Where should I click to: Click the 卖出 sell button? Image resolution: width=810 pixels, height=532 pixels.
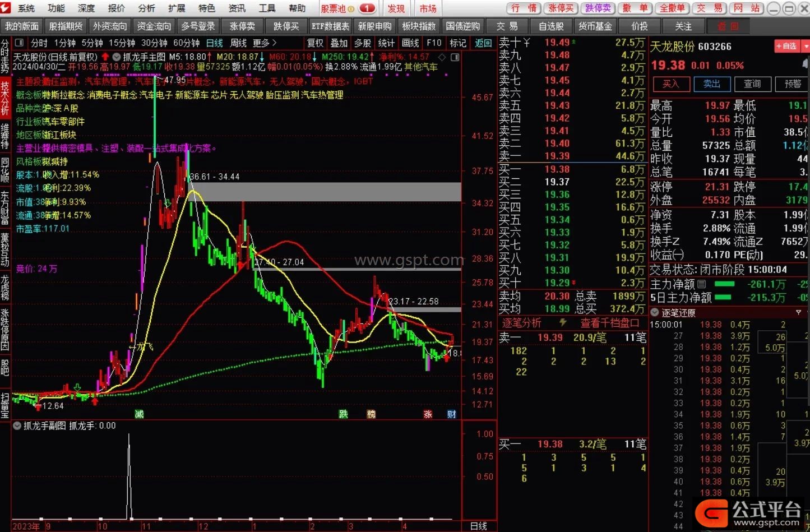click(712, 84)
